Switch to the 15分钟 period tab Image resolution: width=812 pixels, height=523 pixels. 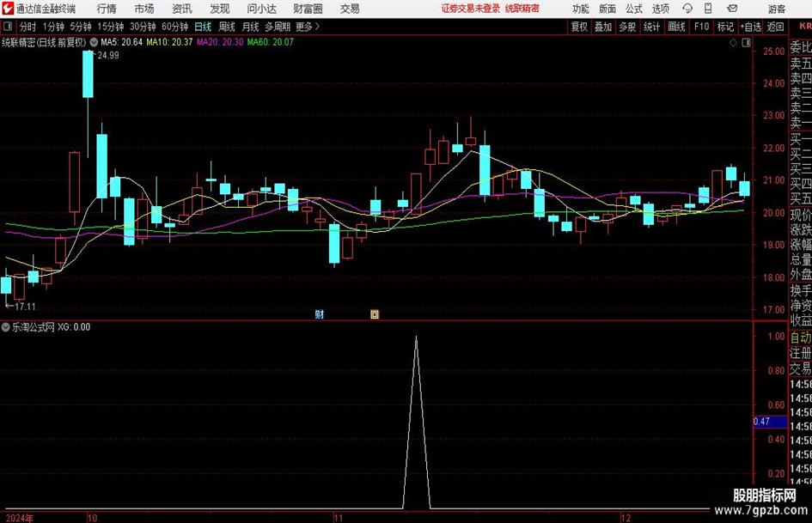coord(111,27)
